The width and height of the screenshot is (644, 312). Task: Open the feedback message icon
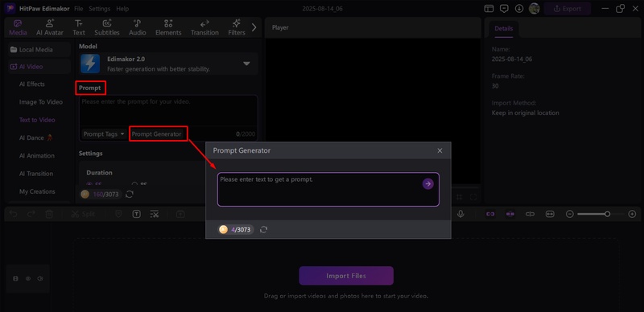point(504,9)
